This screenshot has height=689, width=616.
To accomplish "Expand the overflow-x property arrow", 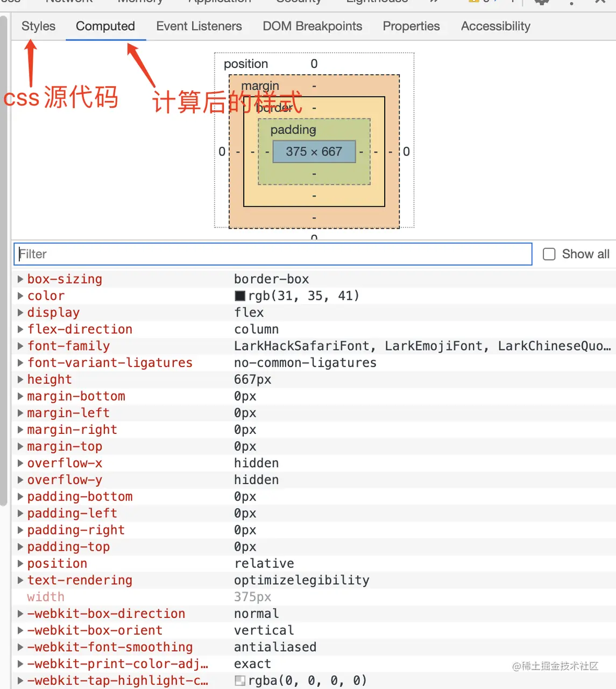I will pyautogui.click(x=20, y=463).
